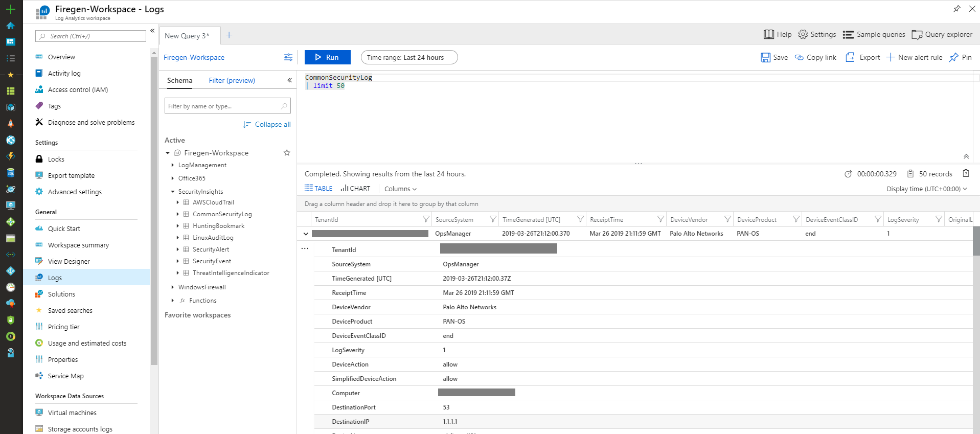
Task: Click the green Create a resource plus icon
Action: point(10,9)
